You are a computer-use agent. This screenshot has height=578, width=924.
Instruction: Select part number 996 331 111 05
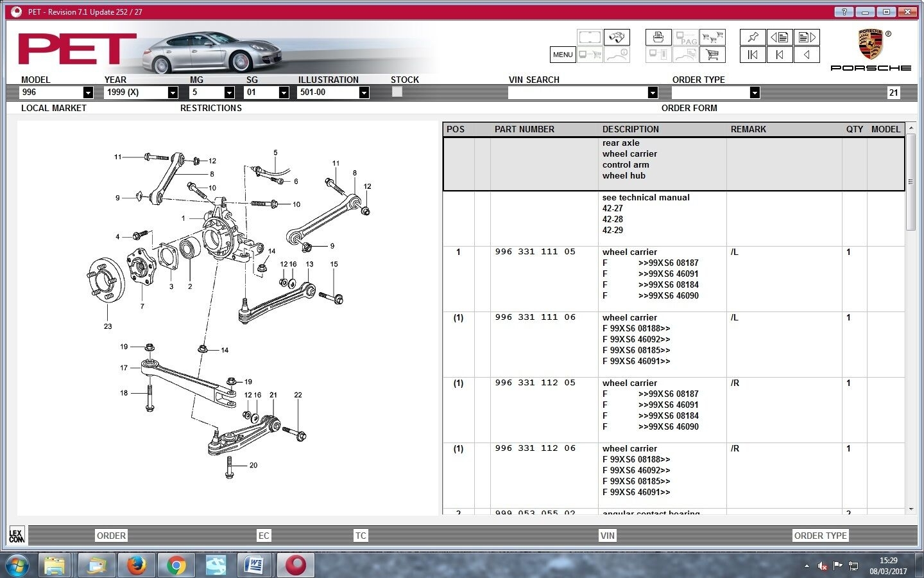point(535,252)
